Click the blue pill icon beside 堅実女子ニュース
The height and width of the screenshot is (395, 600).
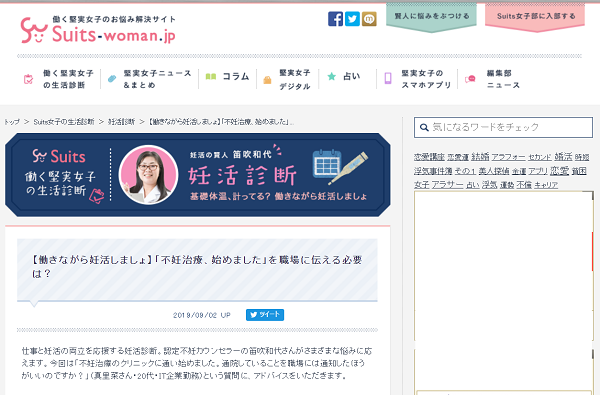tap(112, 78)
